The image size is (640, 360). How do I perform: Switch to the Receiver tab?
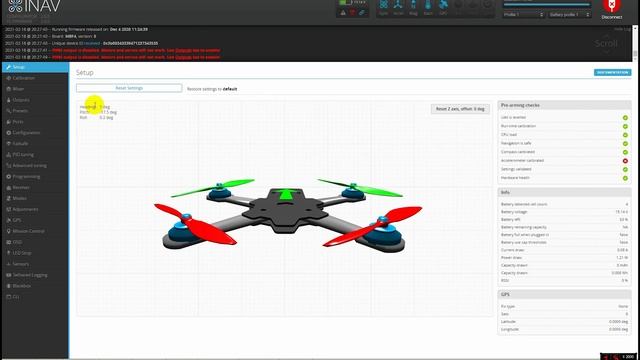coord(35,187)
